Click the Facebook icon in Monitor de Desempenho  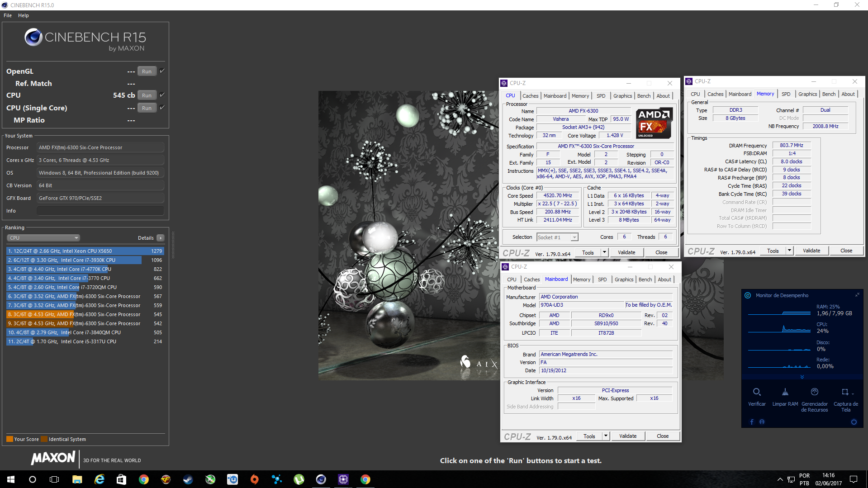[752, 422]
